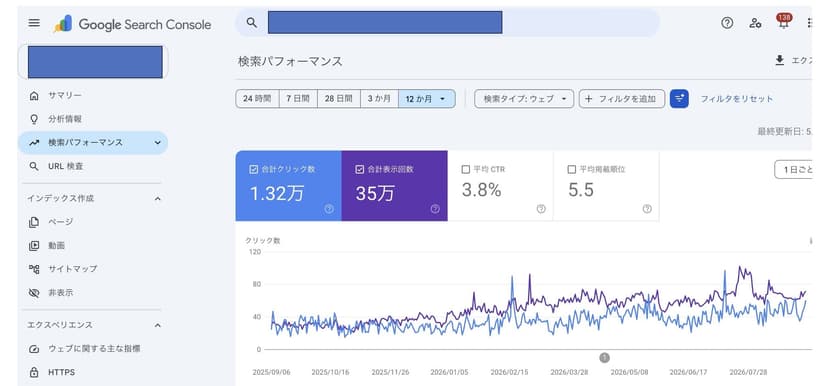Viewport: 832px width, 386px height.
Task: Click the trend icon beside 検索パフォーマンス
Action: pyautogui.click(x=34, y=143)
